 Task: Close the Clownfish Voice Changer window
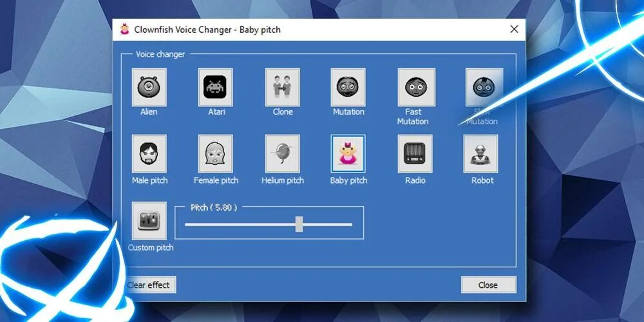pyautogui.click(x=514, y=29)
